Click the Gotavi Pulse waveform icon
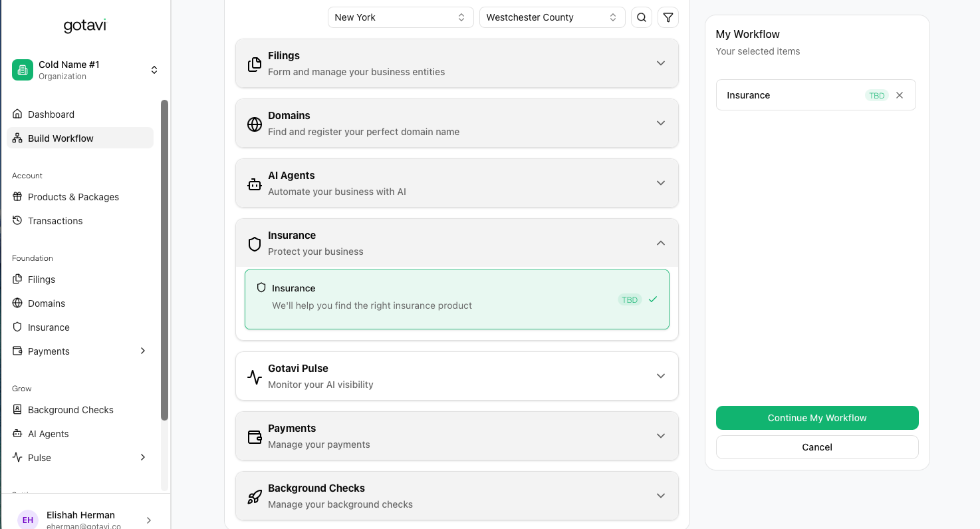The image size is (980, 529). (255, 377)
